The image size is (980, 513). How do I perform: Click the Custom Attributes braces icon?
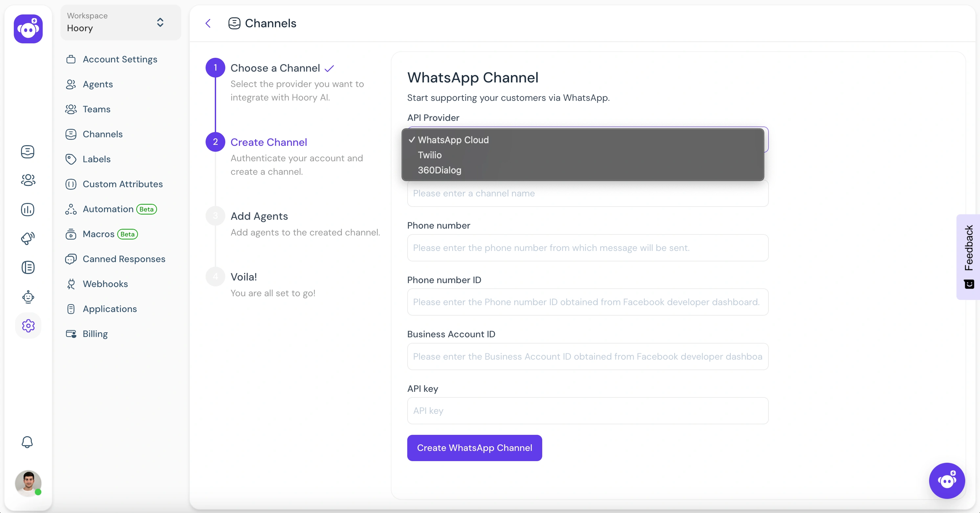(x=71, y=184)
